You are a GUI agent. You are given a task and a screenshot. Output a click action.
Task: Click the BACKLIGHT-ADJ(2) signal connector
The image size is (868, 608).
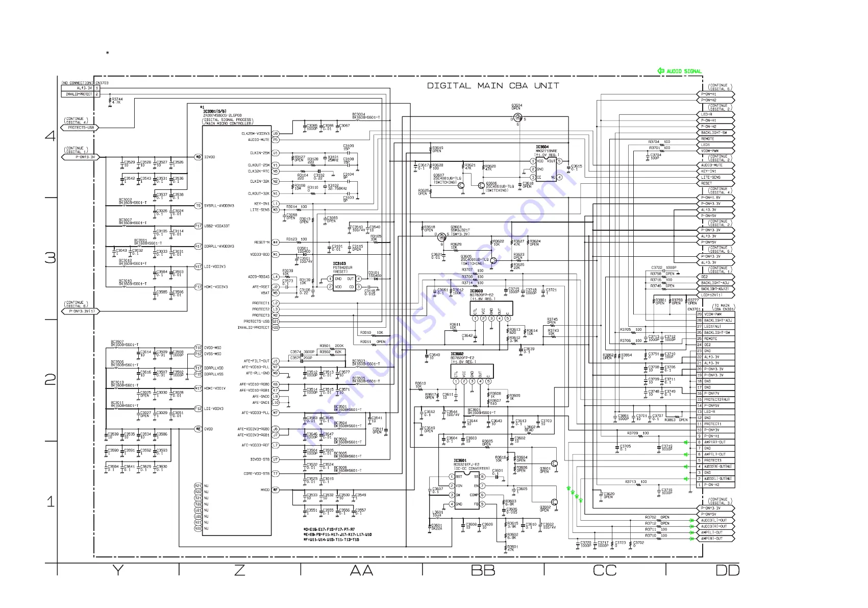[716, 289]
